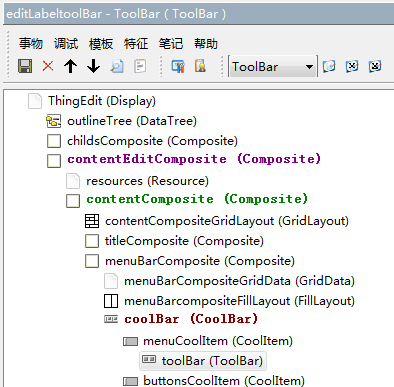
Task: Click the save floppy disk icon
Action: pyautogui.click(x=25, y=66)
